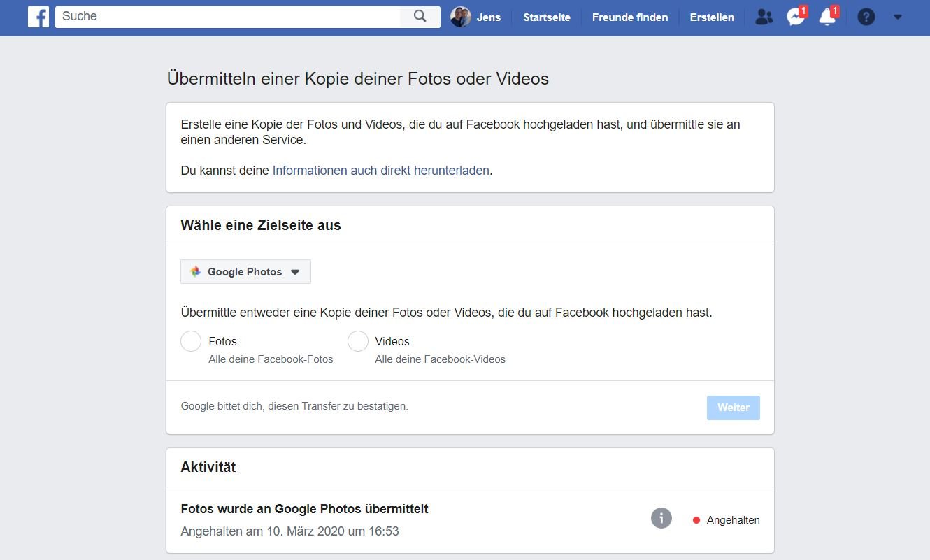The height and width of the screenshot is (560, 930).
Task: Click the Facebook logo icon
Action: click(38, 17)
